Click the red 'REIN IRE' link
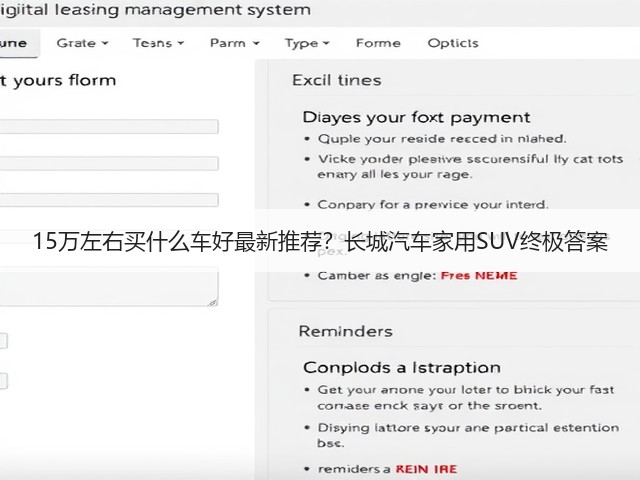640x480 pixels. 426,469
